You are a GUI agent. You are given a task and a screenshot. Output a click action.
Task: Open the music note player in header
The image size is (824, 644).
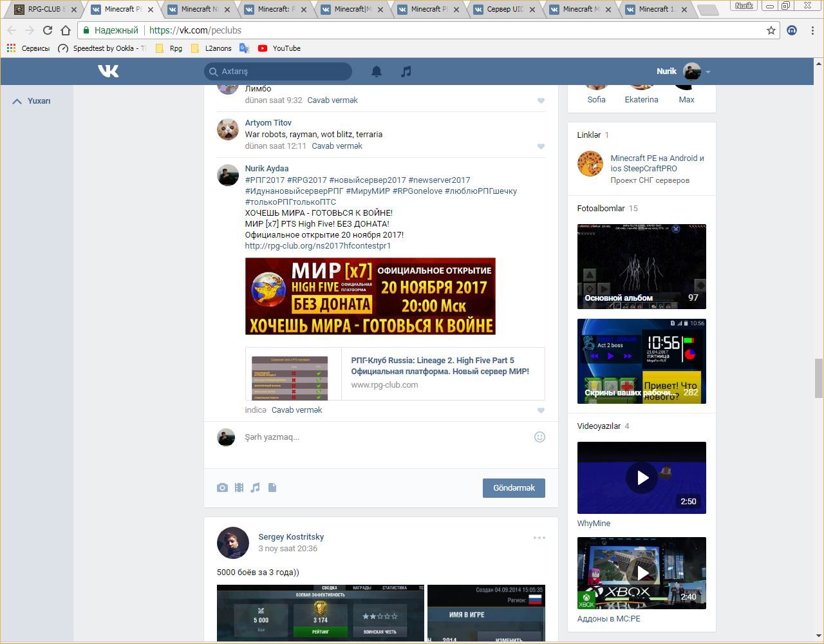pyautogui.click(x=406, y=71)
